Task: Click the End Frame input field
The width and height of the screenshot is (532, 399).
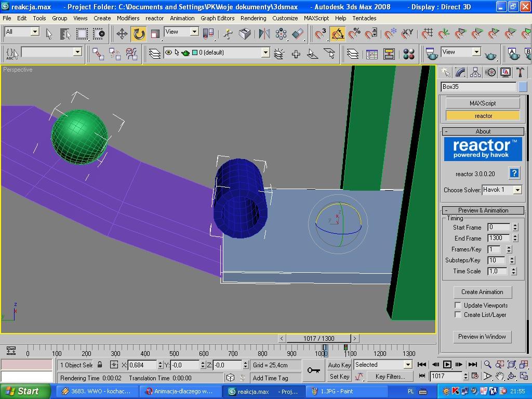Action: point(498,238)
